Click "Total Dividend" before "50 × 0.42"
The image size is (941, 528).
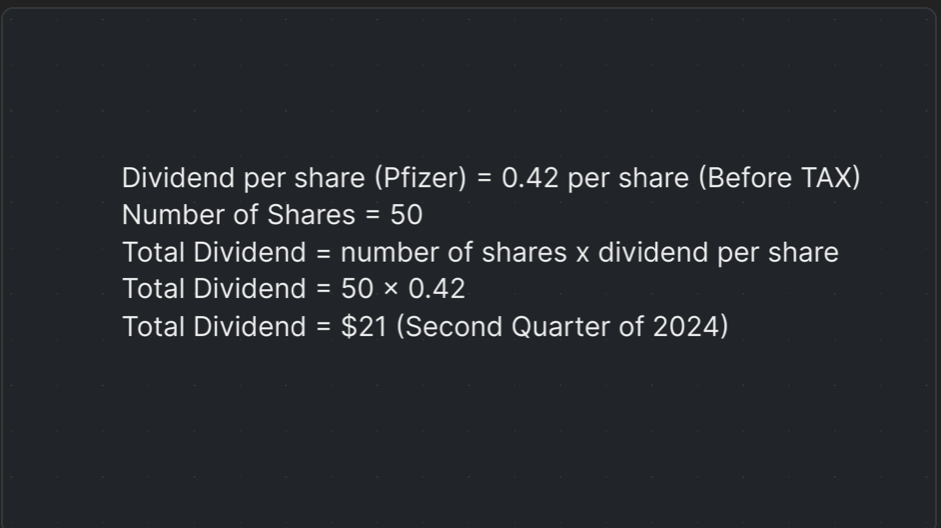tap(213, 289)
